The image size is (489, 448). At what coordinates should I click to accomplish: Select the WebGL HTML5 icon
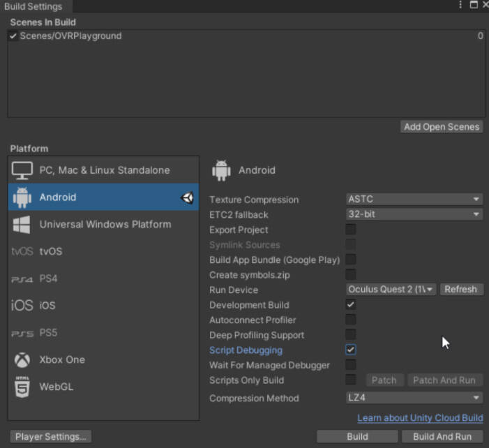(x=22, y=387)
